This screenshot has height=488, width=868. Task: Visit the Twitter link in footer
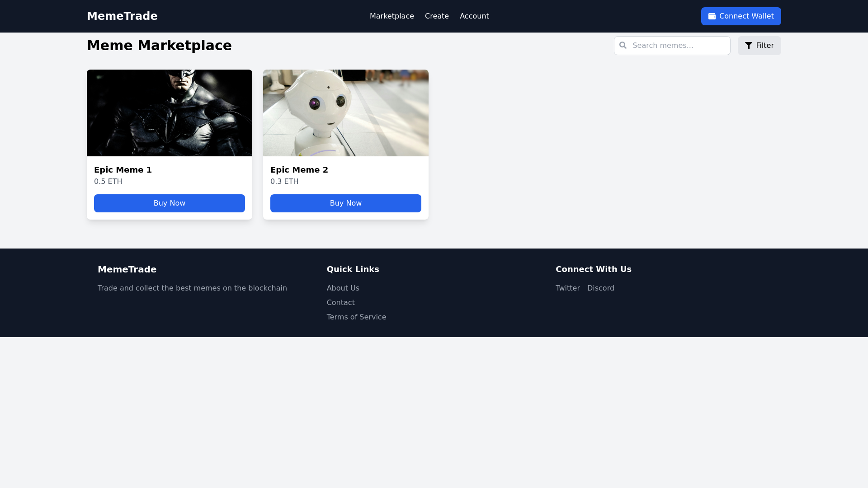pos(568,288)
